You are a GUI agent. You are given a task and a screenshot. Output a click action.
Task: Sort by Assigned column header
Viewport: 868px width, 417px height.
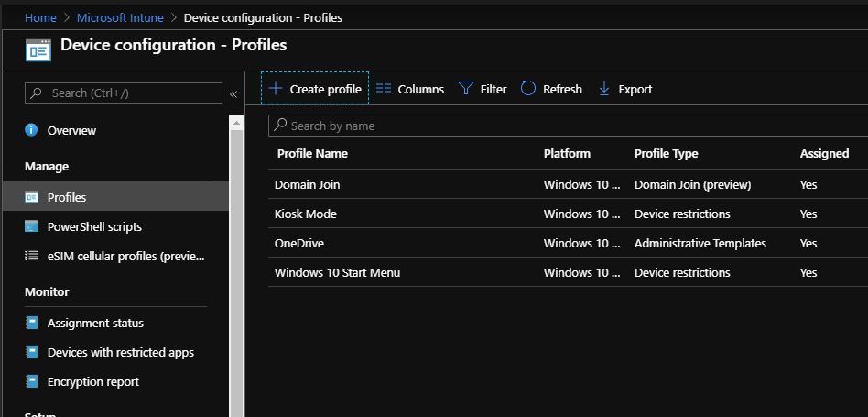[824, 153]
